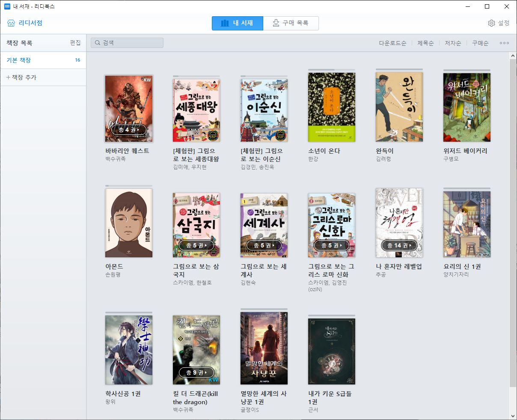Open settings with the 설정 gear icon
Image resolution: width=517 pixels, height=420 pixels.
point(492,24)
